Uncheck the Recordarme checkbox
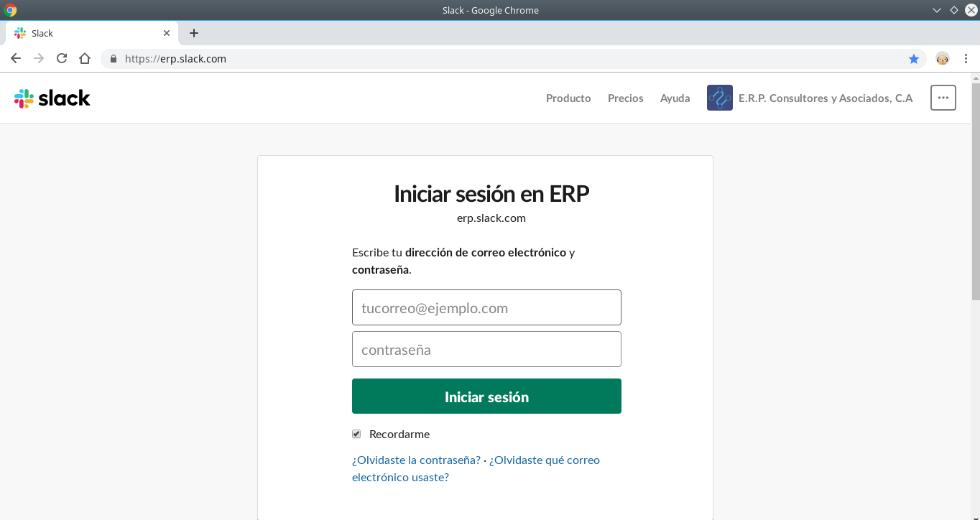 tap(356, 433)
